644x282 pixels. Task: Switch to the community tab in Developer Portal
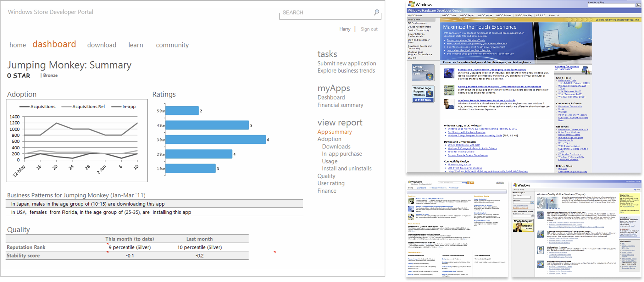tap(172, 45)
